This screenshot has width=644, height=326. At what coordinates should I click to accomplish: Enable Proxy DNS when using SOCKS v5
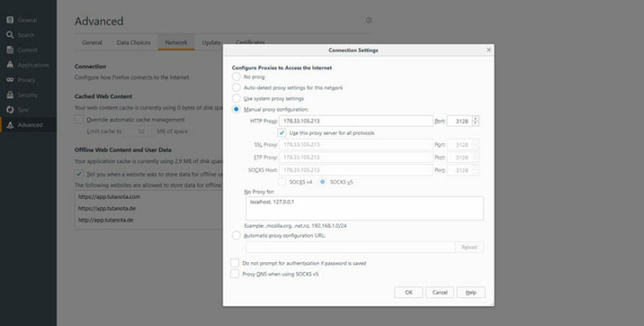235,274
